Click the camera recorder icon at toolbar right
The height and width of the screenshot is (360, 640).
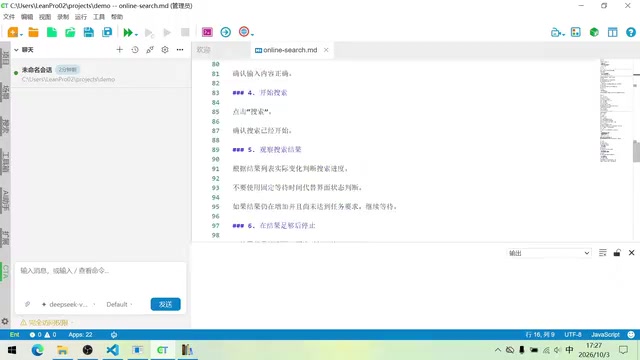pos(556,32)
